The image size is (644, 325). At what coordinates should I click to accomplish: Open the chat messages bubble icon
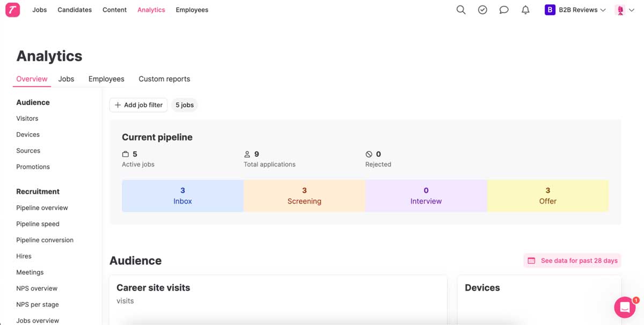point(503,10)
